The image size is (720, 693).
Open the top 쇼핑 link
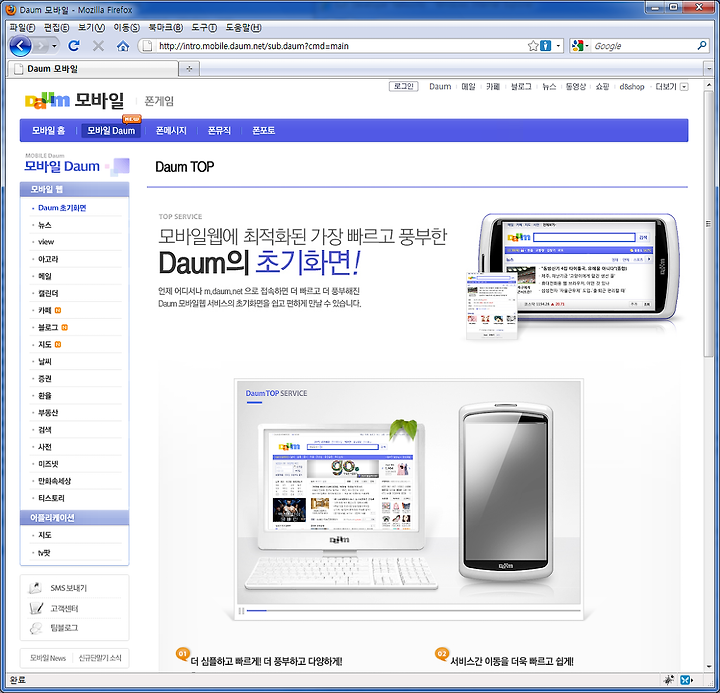tap(602, 86)
